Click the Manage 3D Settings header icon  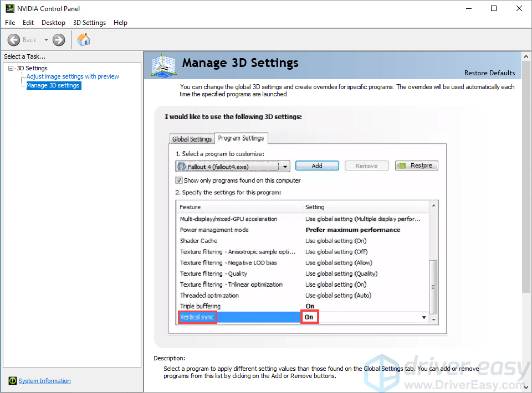click(x=162, y=65)
